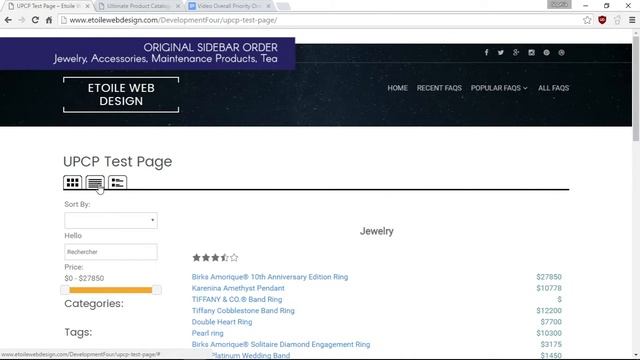Switch to thumbnail grid view

coord(73,182)
